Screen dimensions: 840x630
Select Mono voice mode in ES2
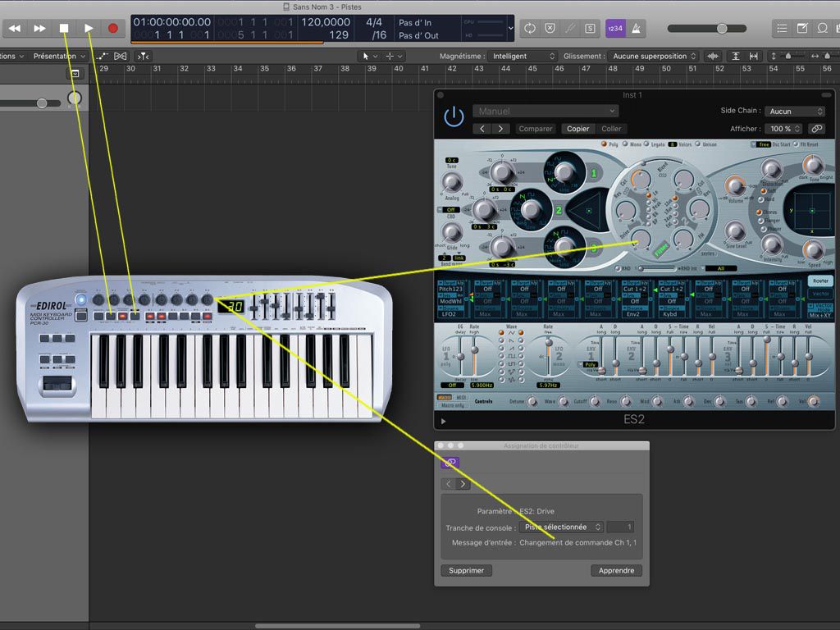coord(624,144)
